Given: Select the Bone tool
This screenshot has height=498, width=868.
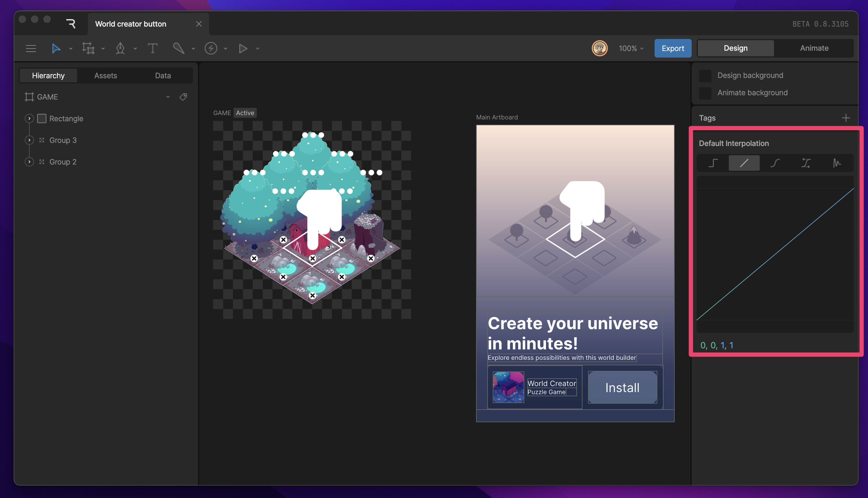Looking at the screenshot, I should pyautogui.click(x=178, y=48).
